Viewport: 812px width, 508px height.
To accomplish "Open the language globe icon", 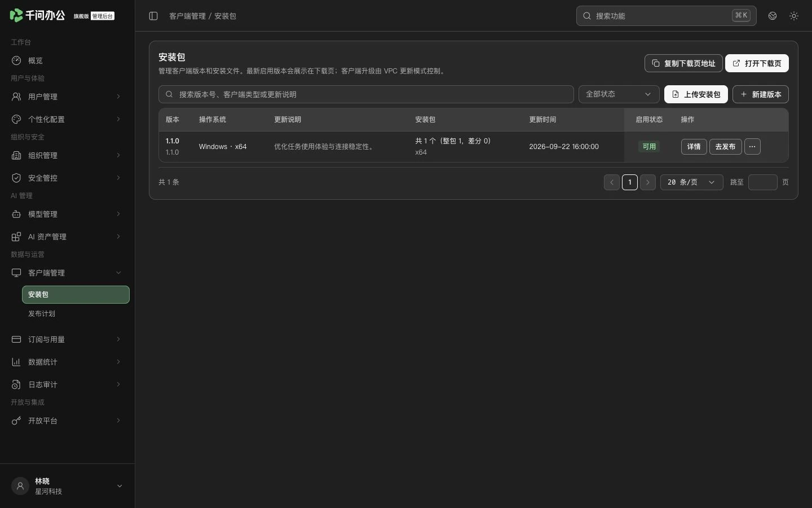I will (773, 16).
